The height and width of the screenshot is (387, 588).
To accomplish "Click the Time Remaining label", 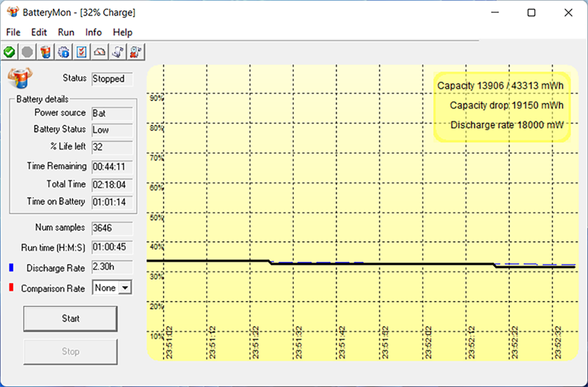I will click(x=57, y=166).
